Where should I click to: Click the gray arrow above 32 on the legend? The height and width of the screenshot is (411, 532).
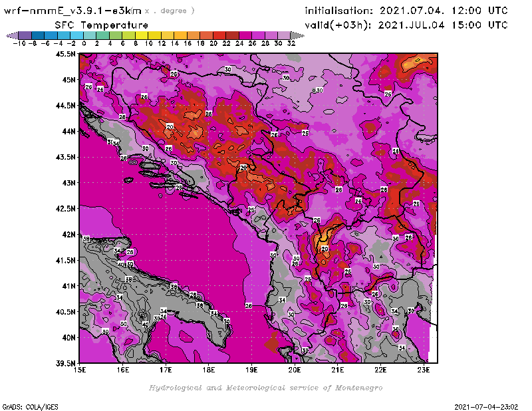click(x=297, y=35)
